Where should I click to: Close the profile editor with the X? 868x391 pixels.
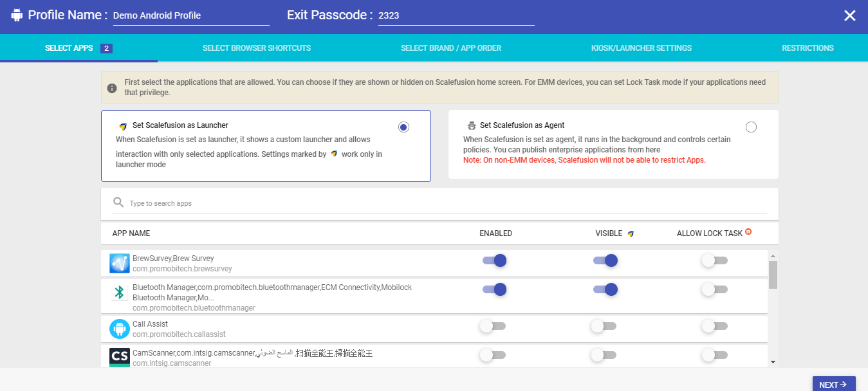[850, 15]
